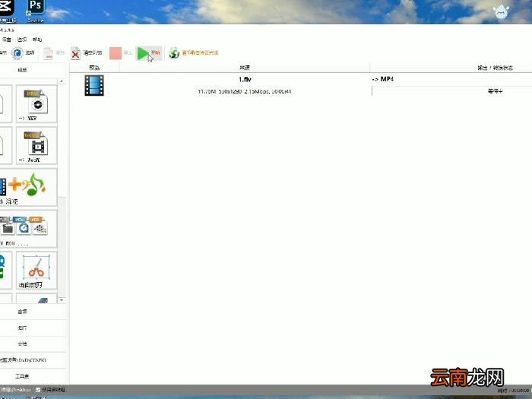Expand the Document section in sidebar

pos(23,344)
